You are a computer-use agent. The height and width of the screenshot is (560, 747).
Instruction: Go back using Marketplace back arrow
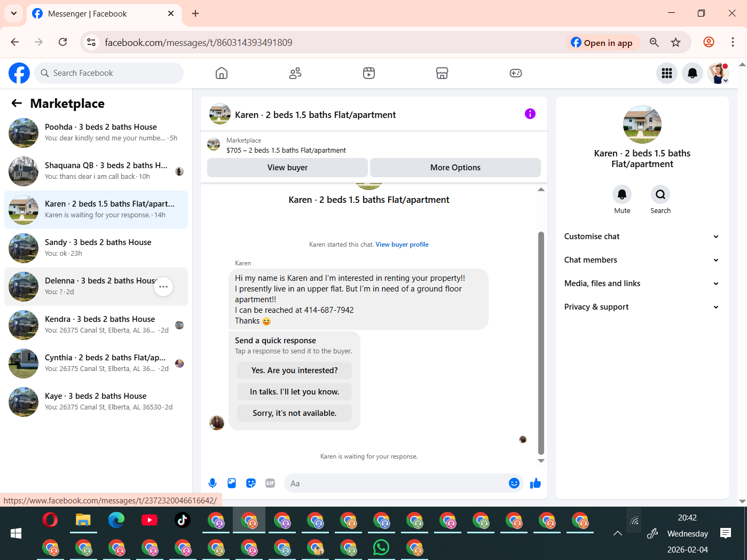[x=17, y=104]
